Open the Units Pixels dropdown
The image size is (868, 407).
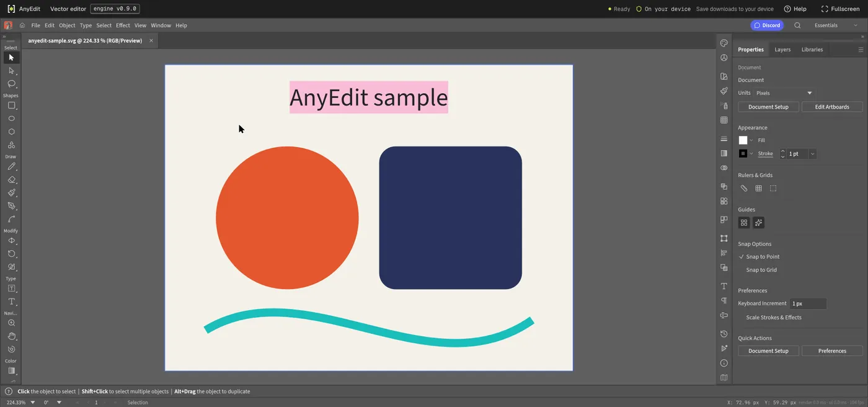(784, 93)
